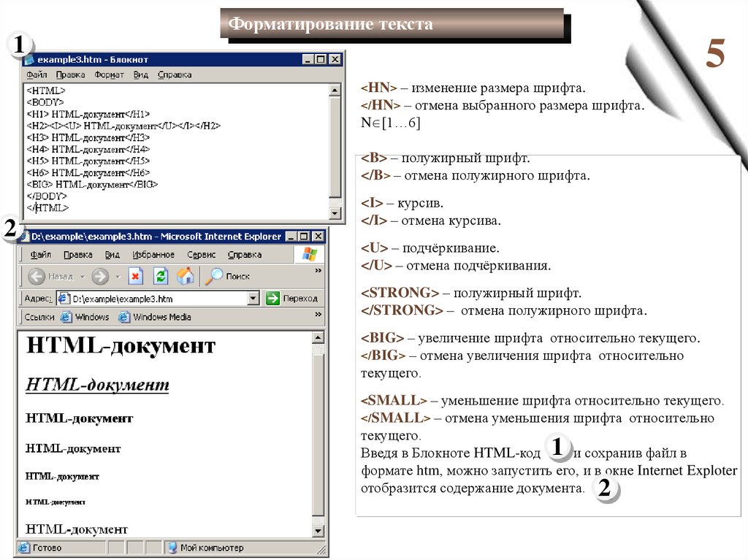Open Поиск search in Internet Explorer toolbar
This screenshot has height=560, width=748.
click(228, 276)
